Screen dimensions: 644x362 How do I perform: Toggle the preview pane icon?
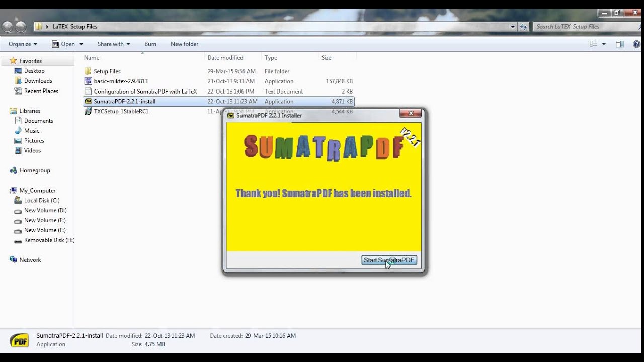pos(620,44)
